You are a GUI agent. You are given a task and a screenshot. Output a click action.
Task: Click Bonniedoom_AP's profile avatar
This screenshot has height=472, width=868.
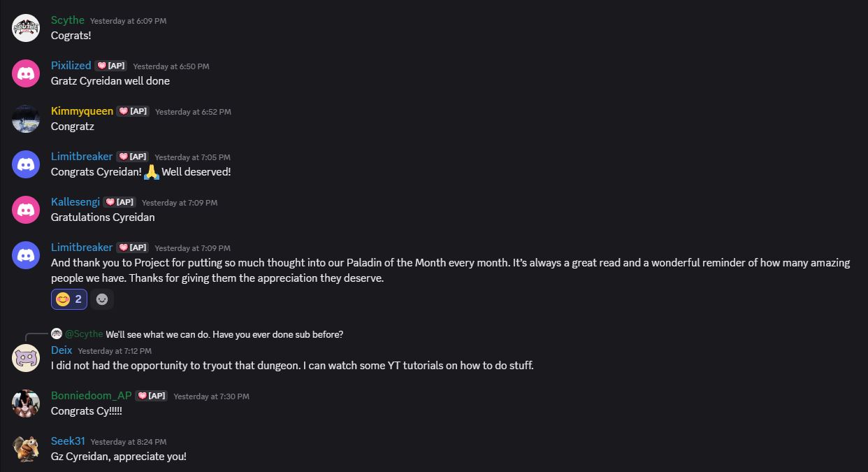26,403
